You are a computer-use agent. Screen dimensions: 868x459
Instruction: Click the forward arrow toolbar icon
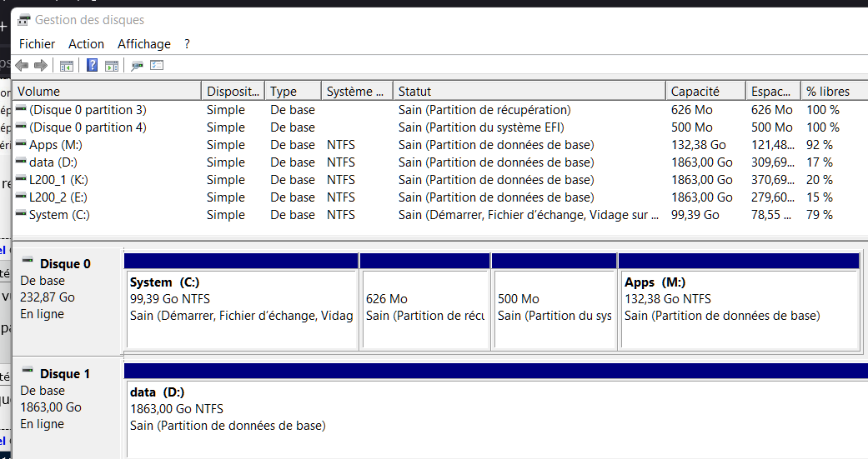click(40, 65)
